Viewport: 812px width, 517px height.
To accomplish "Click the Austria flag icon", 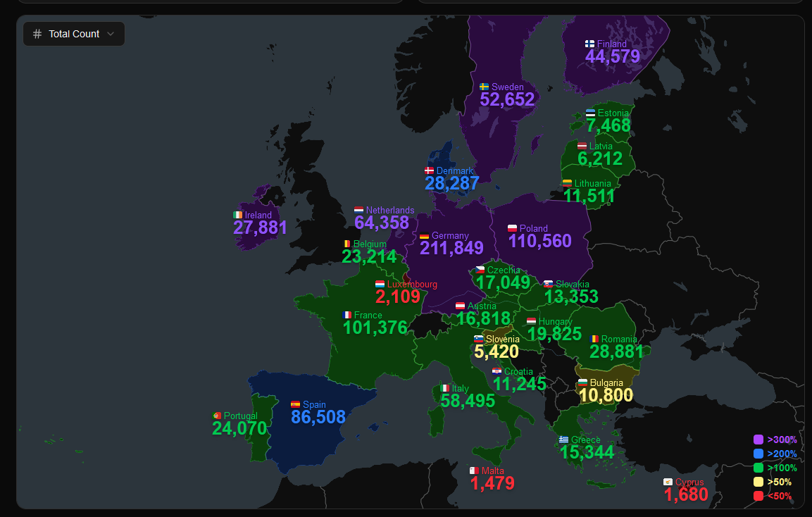I will coord(460,306).
